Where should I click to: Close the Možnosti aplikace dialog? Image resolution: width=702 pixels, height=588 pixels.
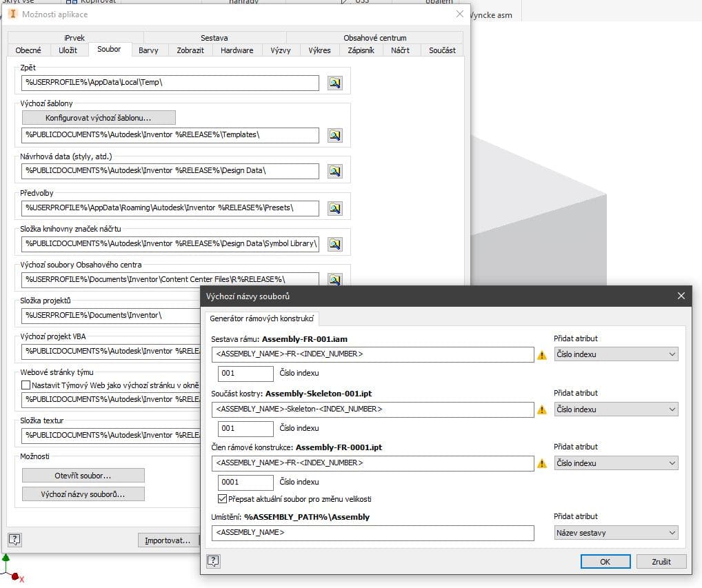point(460,14)
